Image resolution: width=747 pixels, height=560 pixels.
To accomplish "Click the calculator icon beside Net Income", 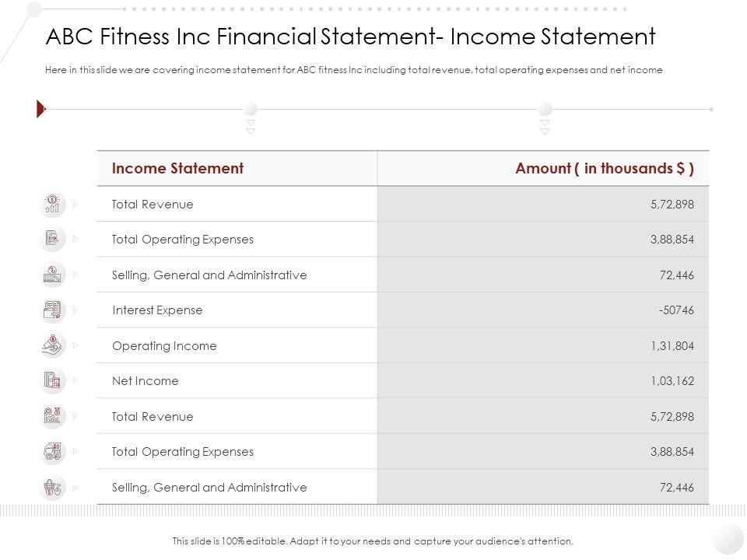I will pos(52,381).
